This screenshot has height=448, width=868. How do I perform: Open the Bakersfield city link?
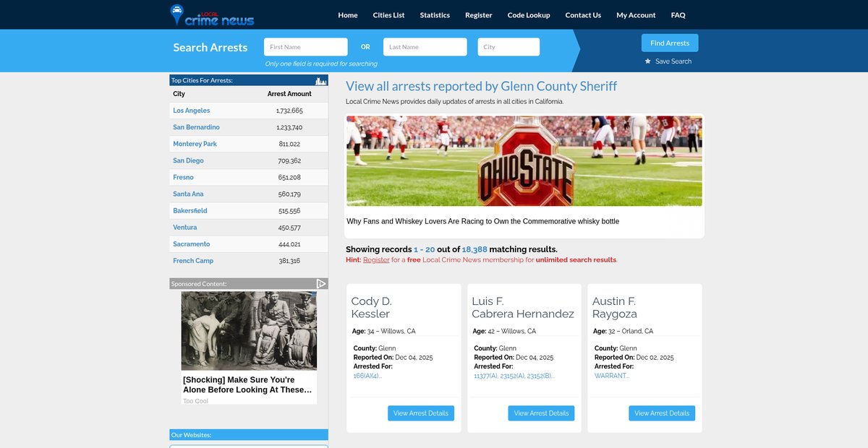[x=190, y=210]
